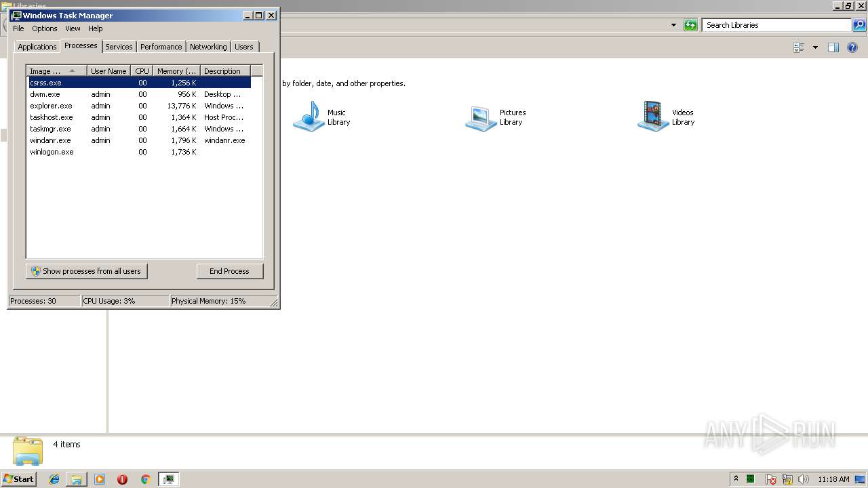Click the Show desktop button
The width and height of the screenshot is (868, 488).
pyautogui.click(x=861, y=479)
